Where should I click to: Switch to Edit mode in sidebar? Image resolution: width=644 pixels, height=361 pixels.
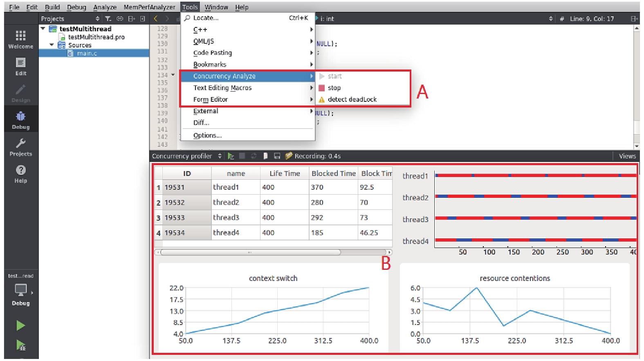pos(20,67)
